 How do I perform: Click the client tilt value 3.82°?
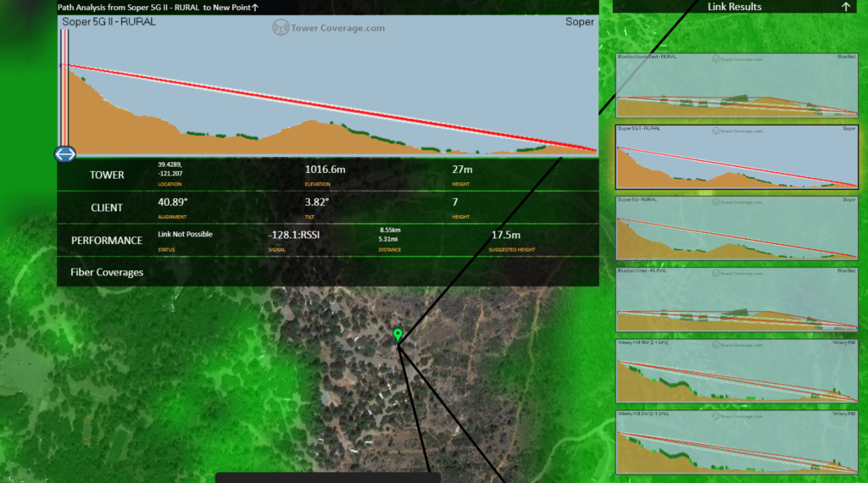[x=317, y=202]
